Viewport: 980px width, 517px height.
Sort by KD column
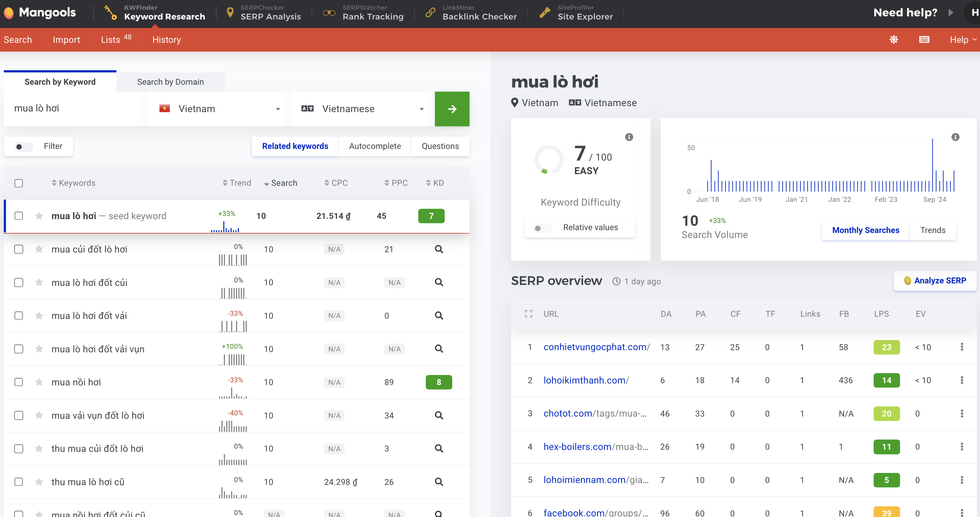[x=435, y=183]
